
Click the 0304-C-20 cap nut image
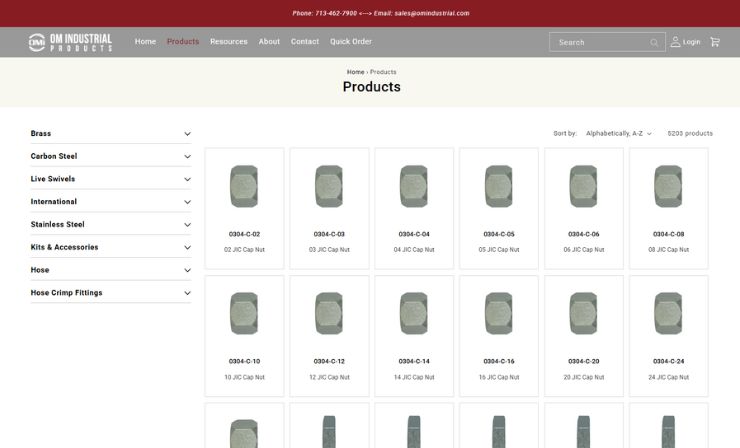(x=583, y=313)
